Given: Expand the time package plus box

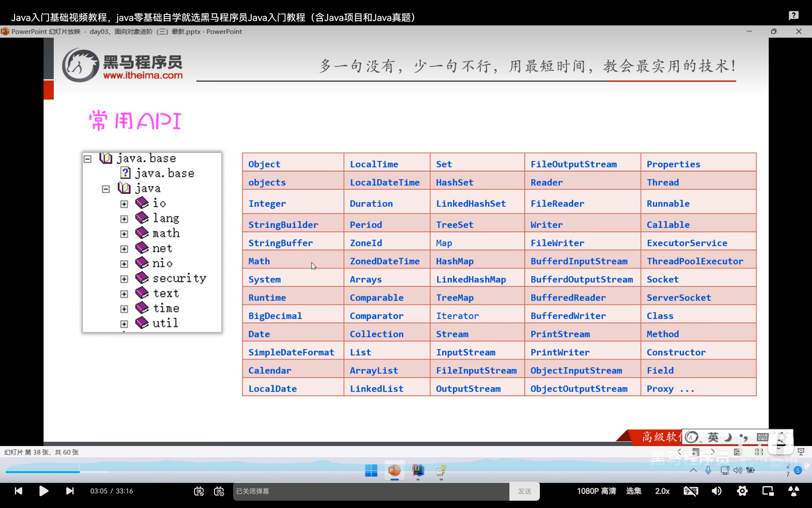Looking at the screenshot, I should click(x=124, y=309).
